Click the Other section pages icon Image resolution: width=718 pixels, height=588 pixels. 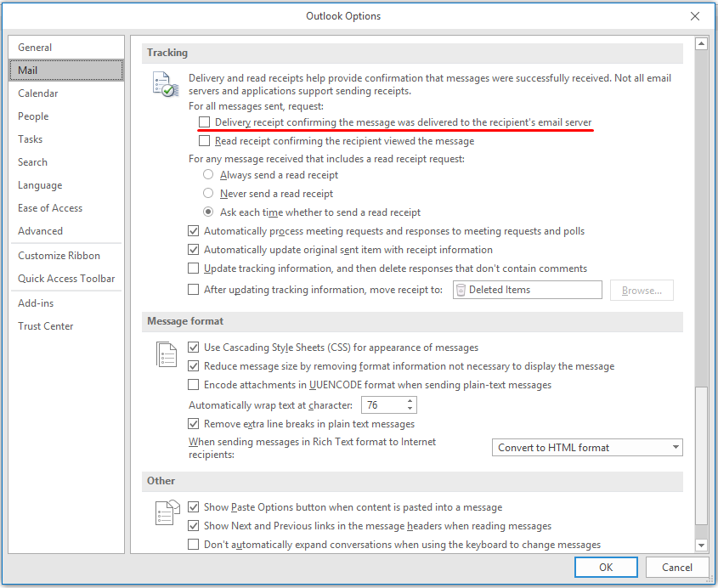167,512
